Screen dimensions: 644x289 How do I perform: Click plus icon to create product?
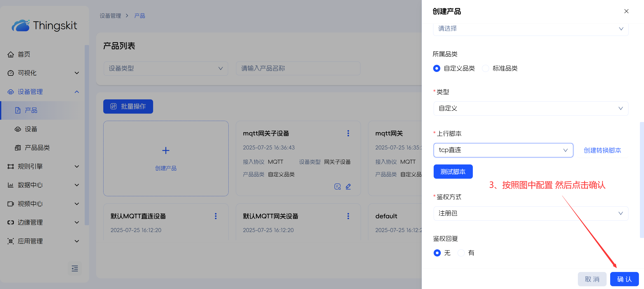point(166,150)
